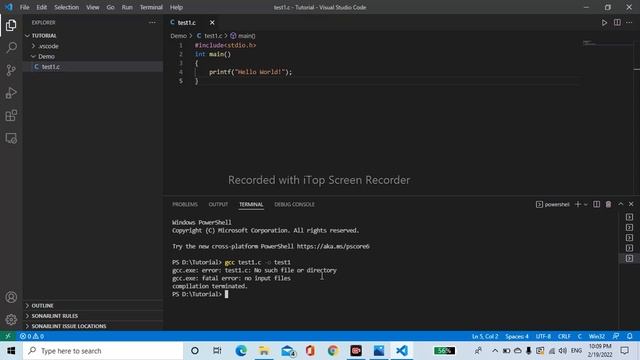Split the editor to the right

coord(617,22)
